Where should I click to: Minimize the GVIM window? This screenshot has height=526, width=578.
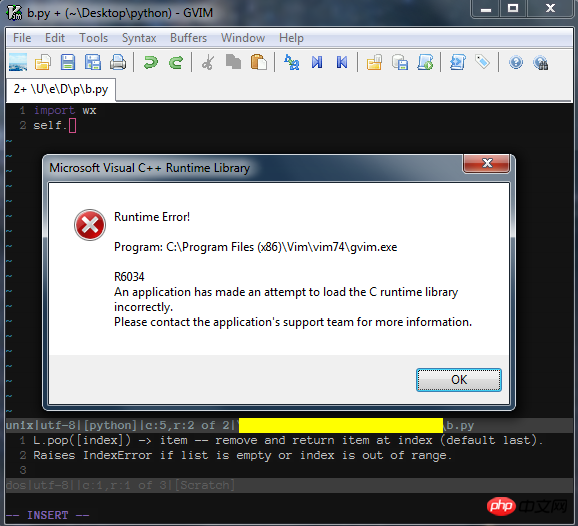tap(485, 9)
